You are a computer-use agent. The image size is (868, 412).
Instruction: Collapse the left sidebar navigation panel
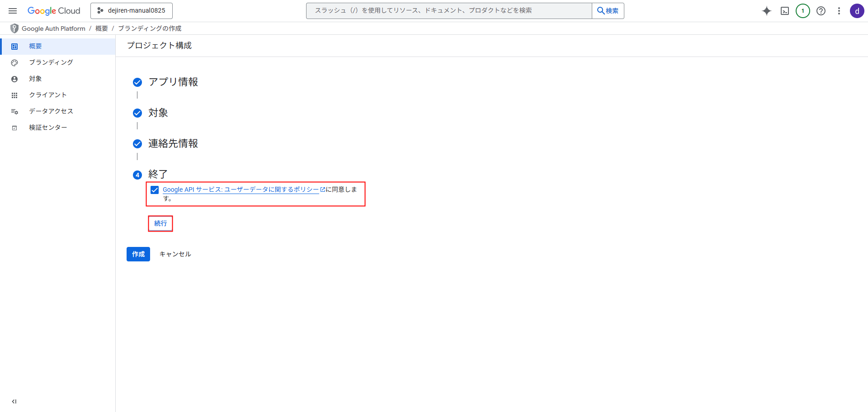(14, 401)
